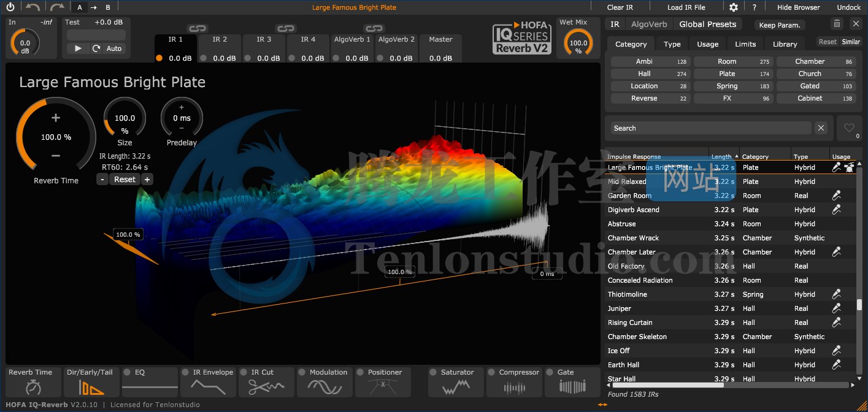Screen dimensions: 868x412
Task: Enable the IR Envelope toggle
Action: pyautogui.click(x=185, y=372)
